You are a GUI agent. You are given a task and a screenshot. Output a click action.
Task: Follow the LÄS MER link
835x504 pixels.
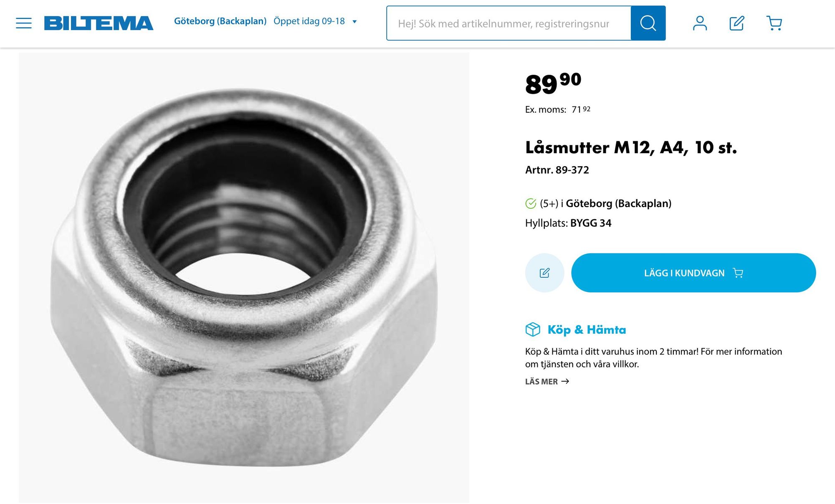click(547, 381)
